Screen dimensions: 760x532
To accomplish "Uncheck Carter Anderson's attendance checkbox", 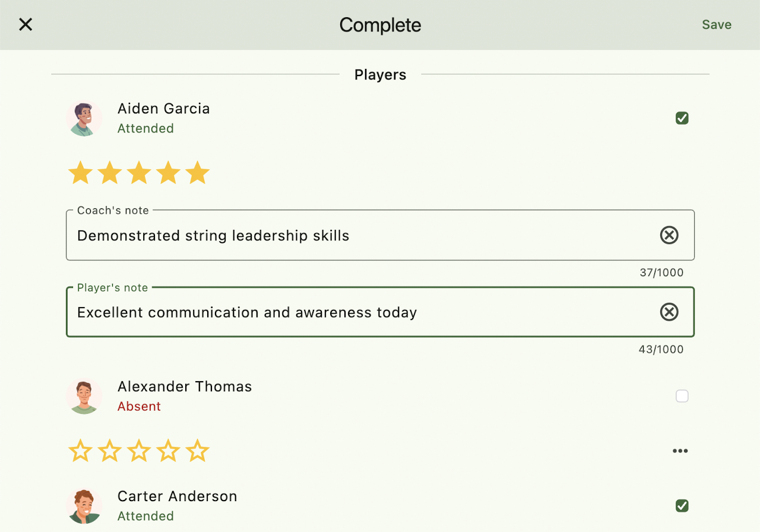I will pos(682,506).
